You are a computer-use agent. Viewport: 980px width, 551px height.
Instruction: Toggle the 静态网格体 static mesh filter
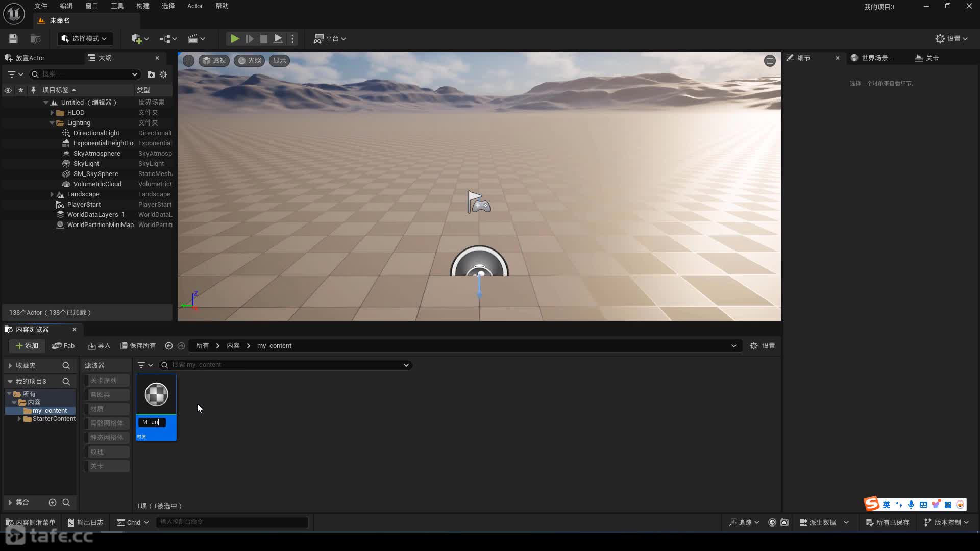coord(107,438)
